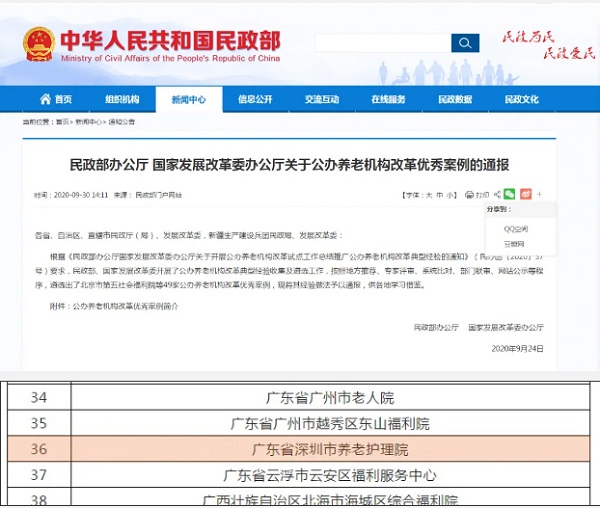Screen dimensions: 600x508
Task: Go to 首页 in the breadcrumb
Action: pos(62,122)
